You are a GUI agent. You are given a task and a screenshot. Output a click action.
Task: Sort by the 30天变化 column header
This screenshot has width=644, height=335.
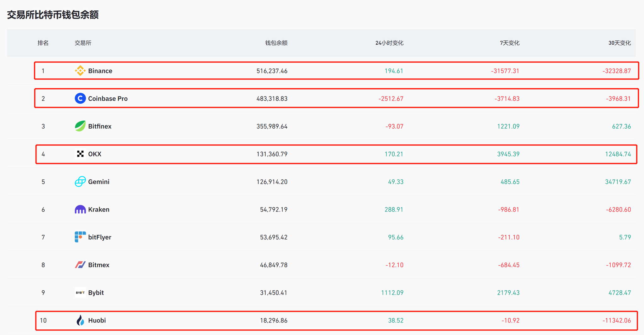click(x=619, y=43)
